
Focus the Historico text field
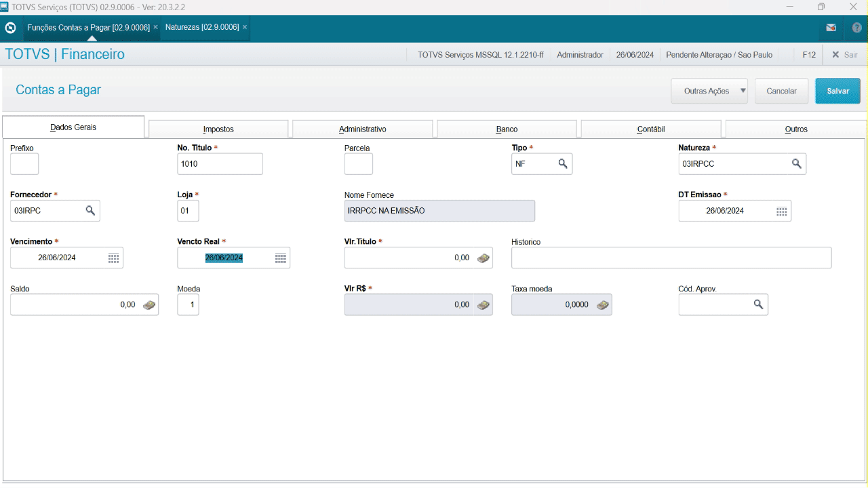671,258
